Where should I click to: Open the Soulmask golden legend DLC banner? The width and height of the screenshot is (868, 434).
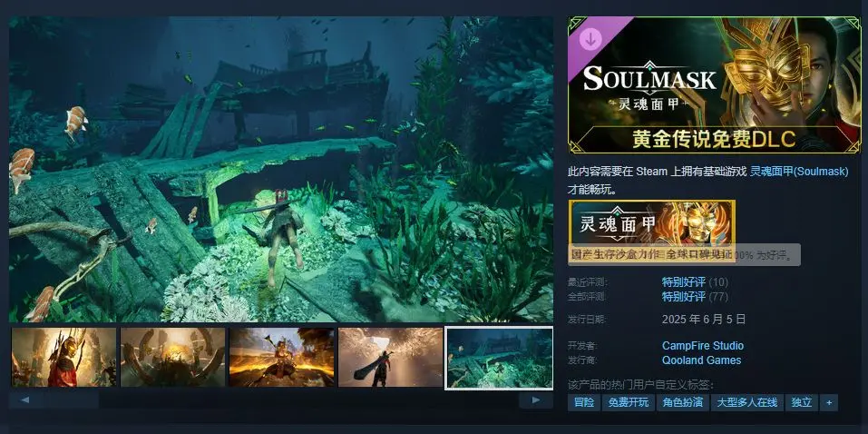point(714,85)
